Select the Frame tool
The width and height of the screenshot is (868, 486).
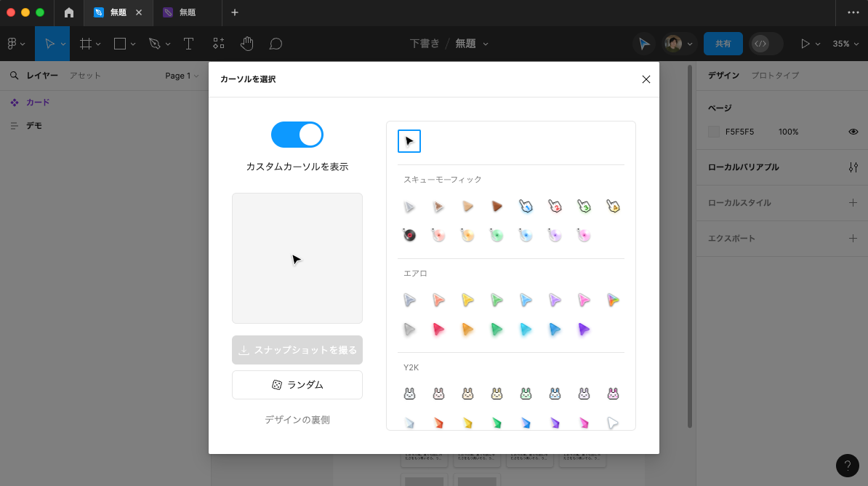pyautogui.click(x=85, y=44)
